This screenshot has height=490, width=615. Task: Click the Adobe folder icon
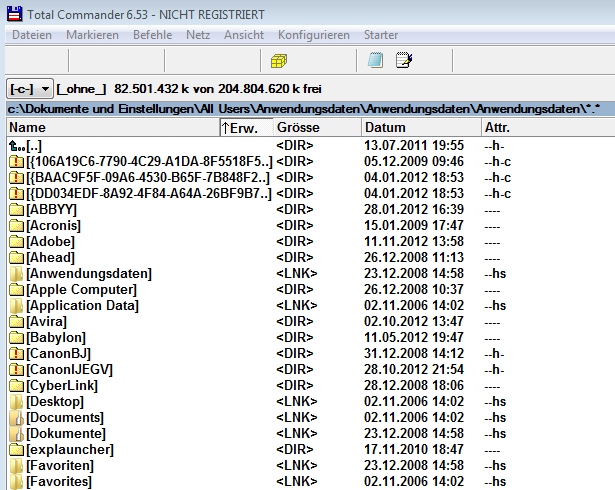click(x=16, y=242)
